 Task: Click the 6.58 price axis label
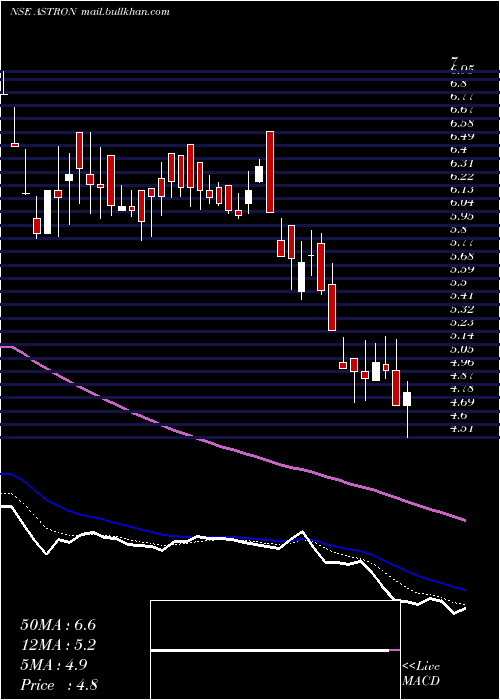(462, 123)
